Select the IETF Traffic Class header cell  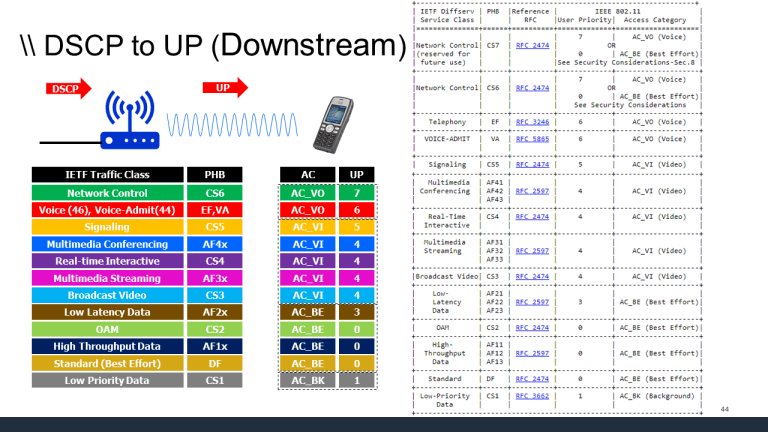108,175
